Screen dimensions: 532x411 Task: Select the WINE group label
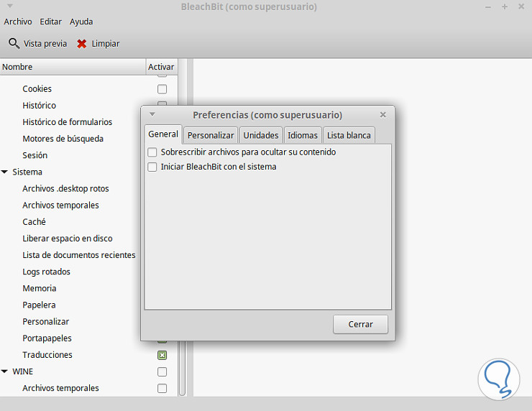click(x=23, y=371)
